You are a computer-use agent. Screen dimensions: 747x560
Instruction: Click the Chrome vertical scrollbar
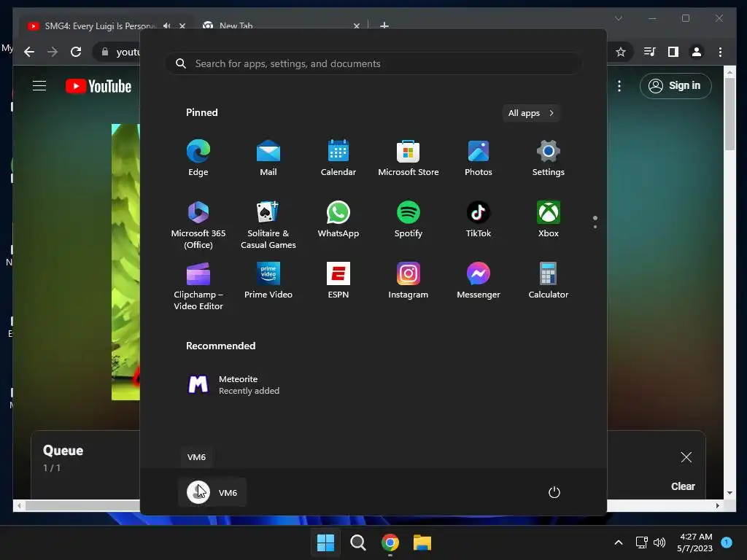click(729, 114)
